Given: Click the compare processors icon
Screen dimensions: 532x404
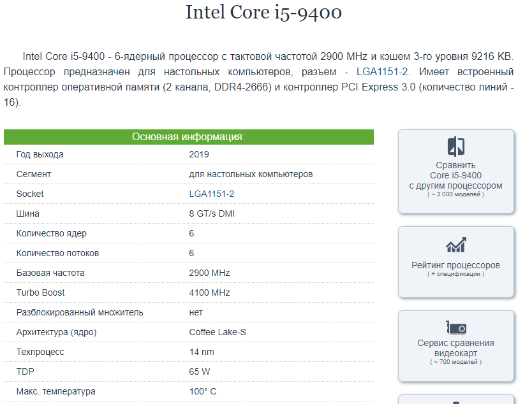Looking at the screenshot, I should 455,147.
